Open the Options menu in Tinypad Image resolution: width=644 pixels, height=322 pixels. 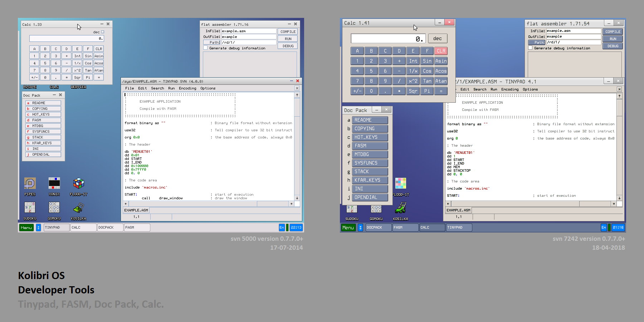pyautogui.click(x=208, y=88)
